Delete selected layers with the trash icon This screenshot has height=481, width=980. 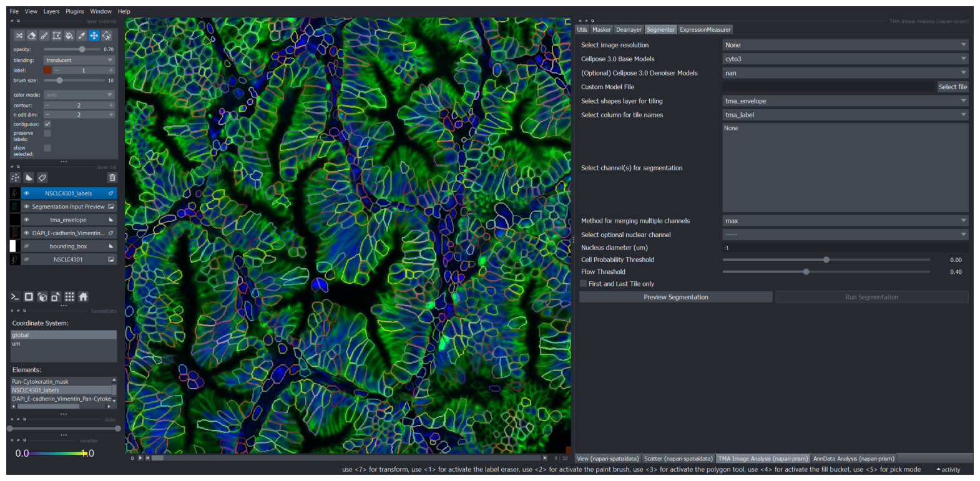coord(112,178)
